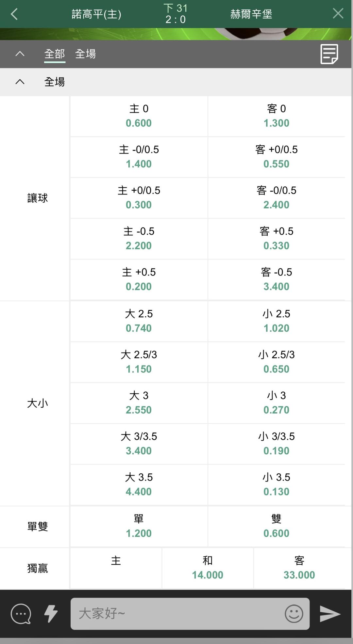
Task: Go back with the left arrow icon
Action: pos(14,14)
